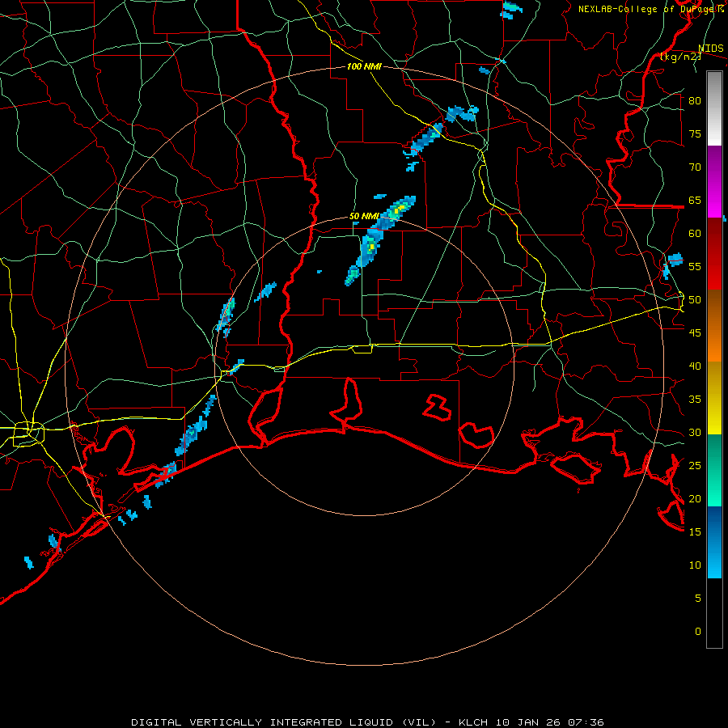The height and width of the screenshot is (728, 728).
Task: Click the scale value 65
Action: point(695,201)
